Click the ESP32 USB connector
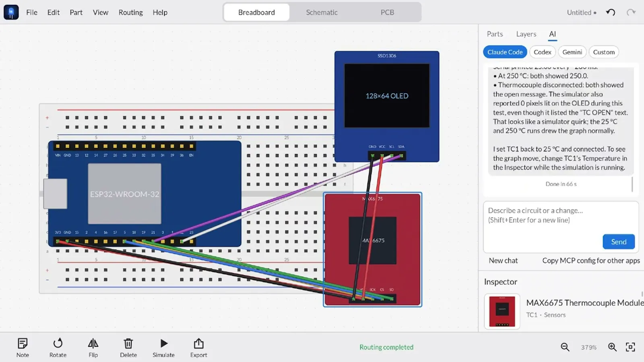644x362 pixels. (x=55, y=194)
